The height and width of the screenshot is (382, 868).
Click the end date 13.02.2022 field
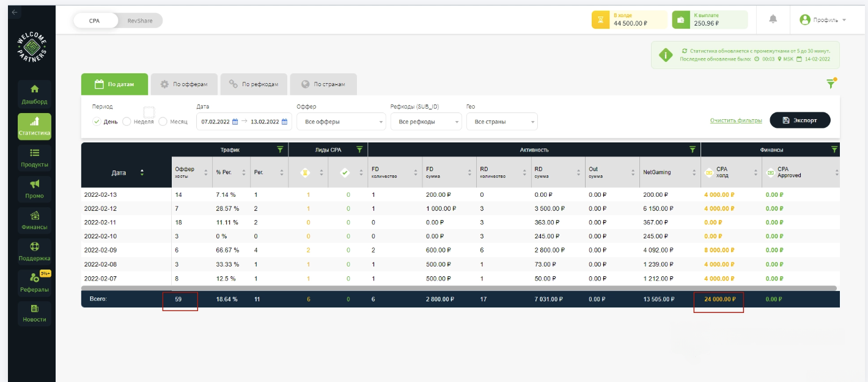265,122
